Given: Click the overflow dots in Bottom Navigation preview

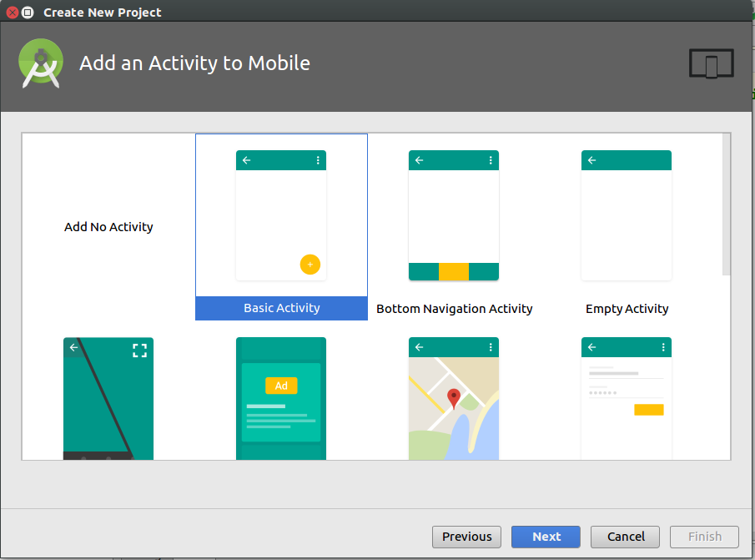Looking at the screenshot, I should [491, 160].
